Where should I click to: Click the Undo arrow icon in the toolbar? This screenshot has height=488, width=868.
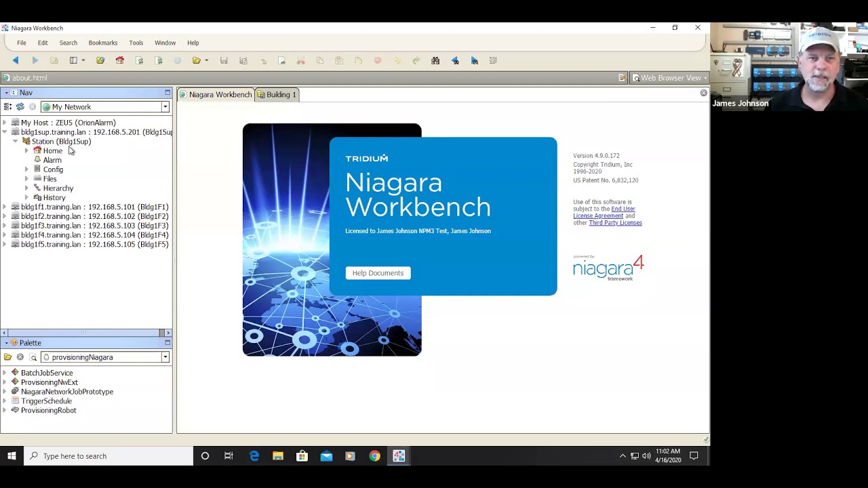click(x=397, y=60)
